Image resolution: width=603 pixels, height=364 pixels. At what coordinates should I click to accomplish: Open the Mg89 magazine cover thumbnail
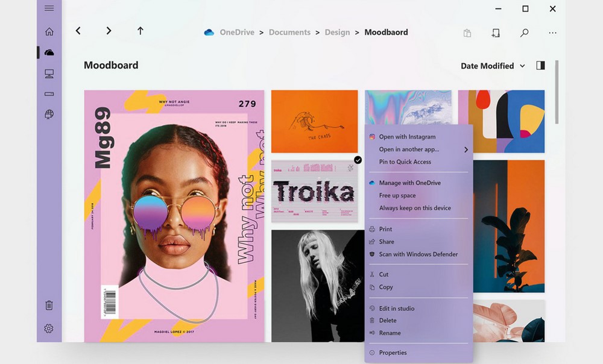[x=174, y=216]
